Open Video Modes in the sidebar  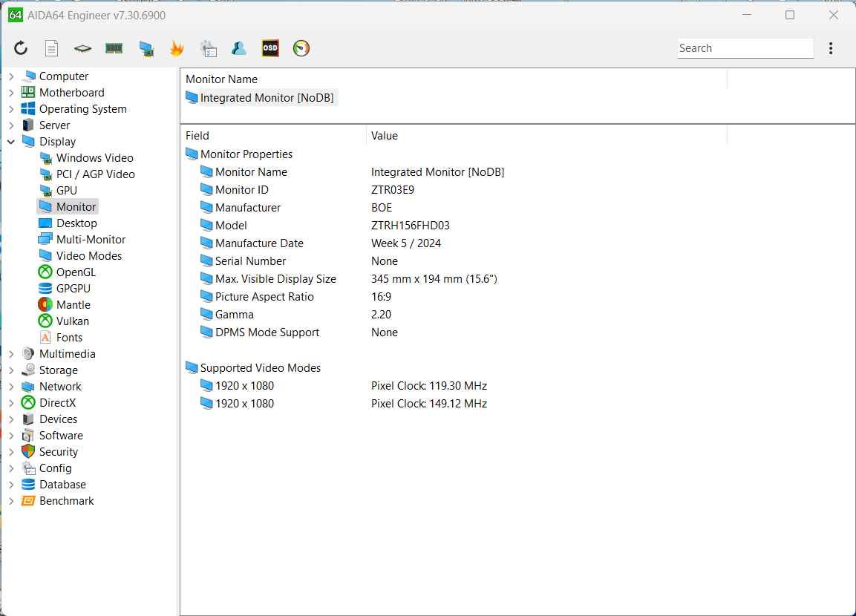pyautogui.click(x=88, y=256)
